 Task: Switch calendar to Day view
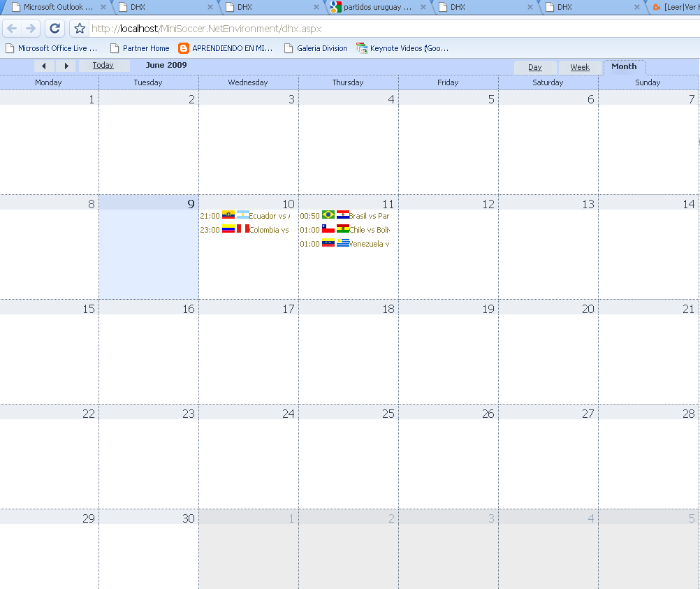click(x=535, y=68)
